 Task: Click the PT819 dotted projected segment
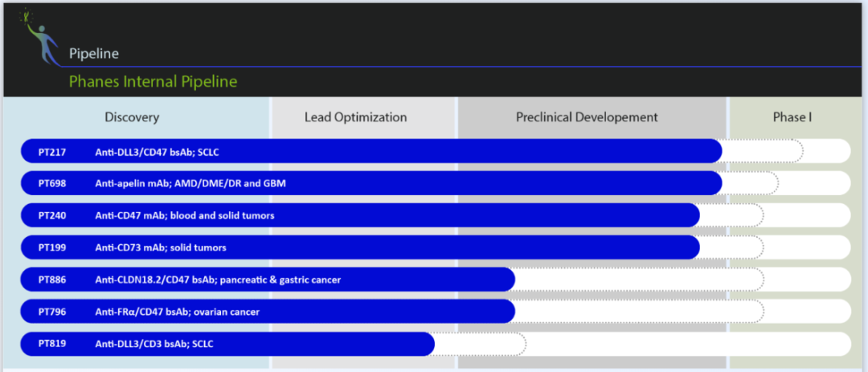(x=481, y=344)
